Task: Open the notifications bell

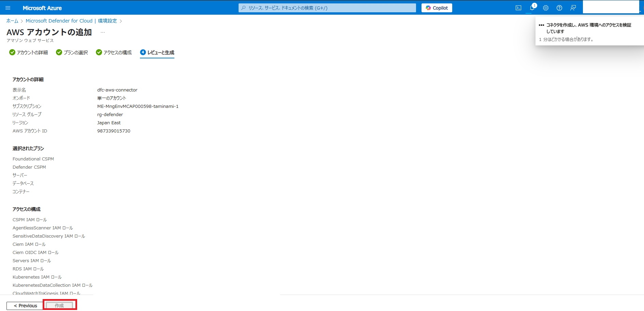Action: [x=532, y=8]
